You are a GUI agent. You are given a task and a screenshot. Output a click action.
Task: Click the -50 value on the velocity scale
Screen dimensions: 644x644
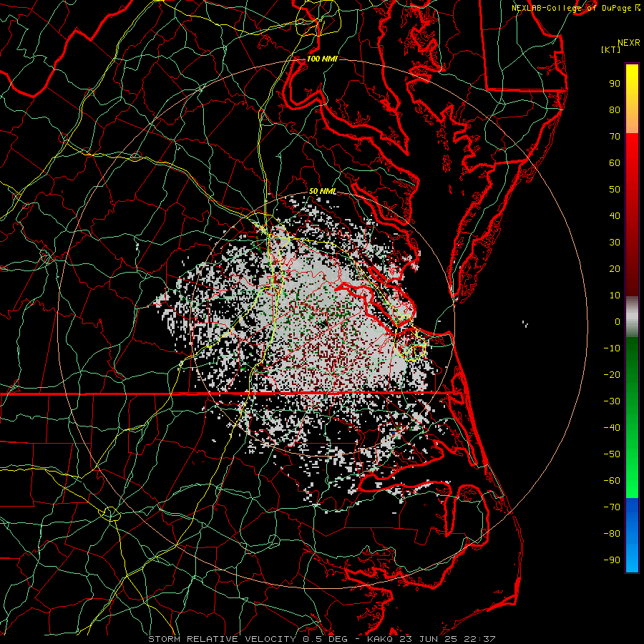pyautogui.click(x=612, y=454)
